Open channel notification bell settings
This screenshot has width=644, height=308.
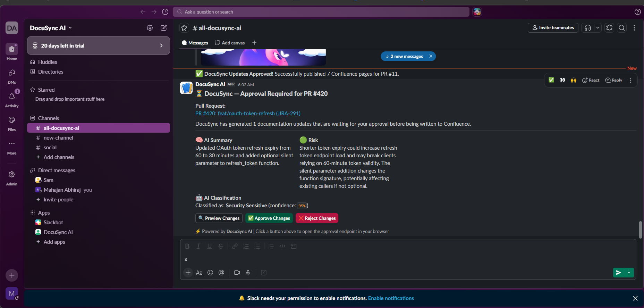pyautogui.click(x=609, y=28)
